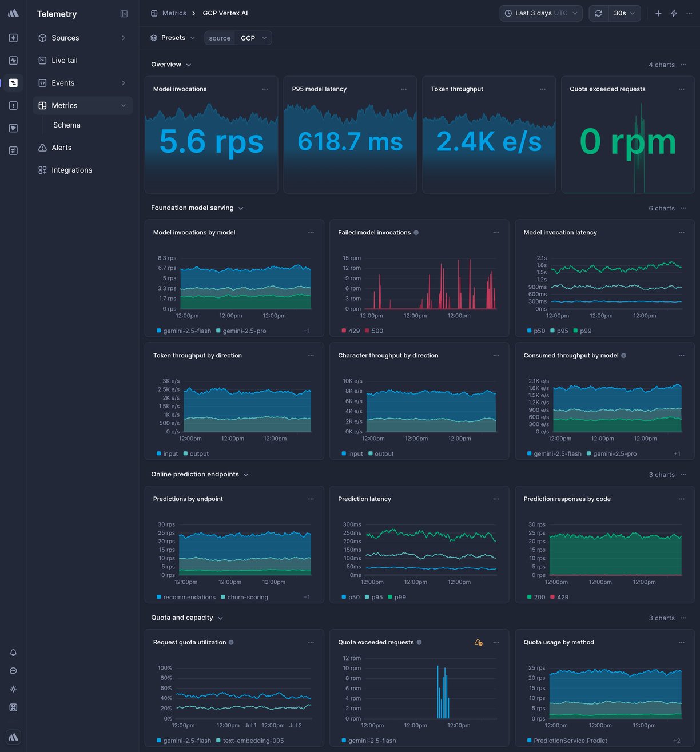Click the 0 rpm Quota exceeded value

tap(628, 141)
